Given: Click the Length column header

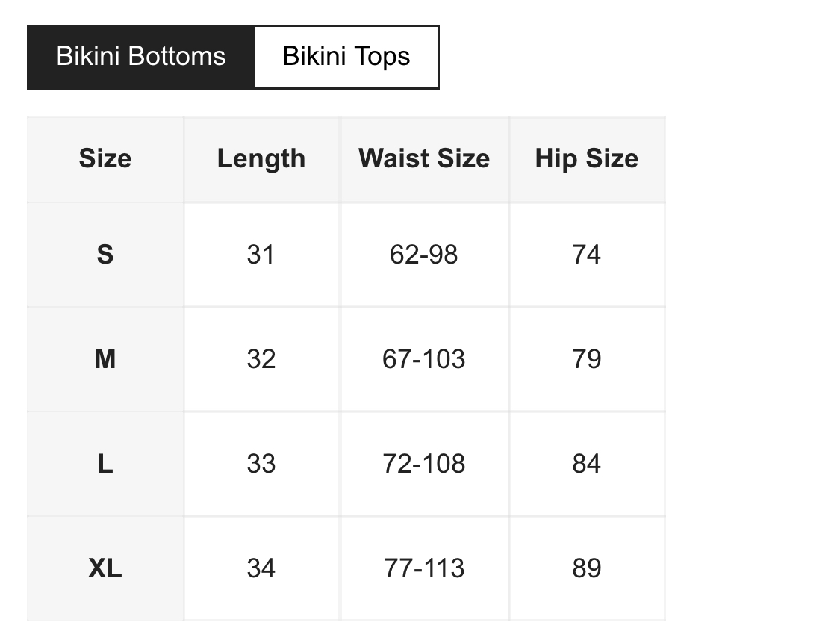Looking at the screenshot, I should coord(261,158).
